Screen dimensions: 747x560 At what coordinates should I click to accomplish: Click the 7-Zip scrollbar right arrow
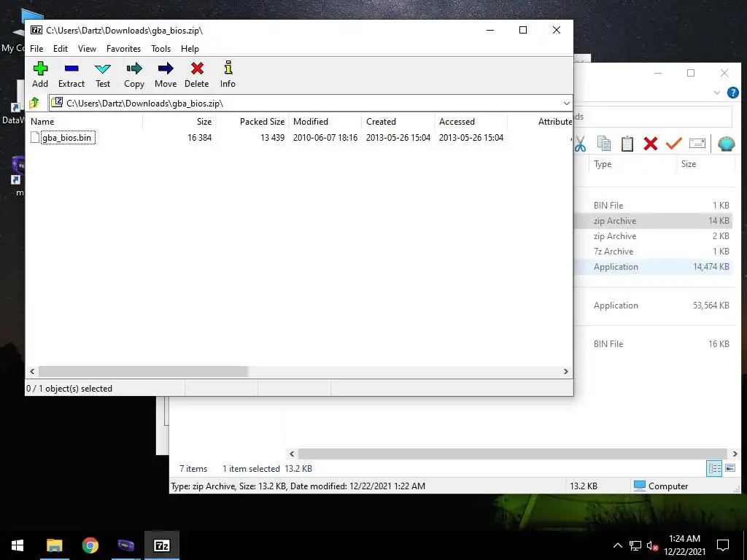565,371
